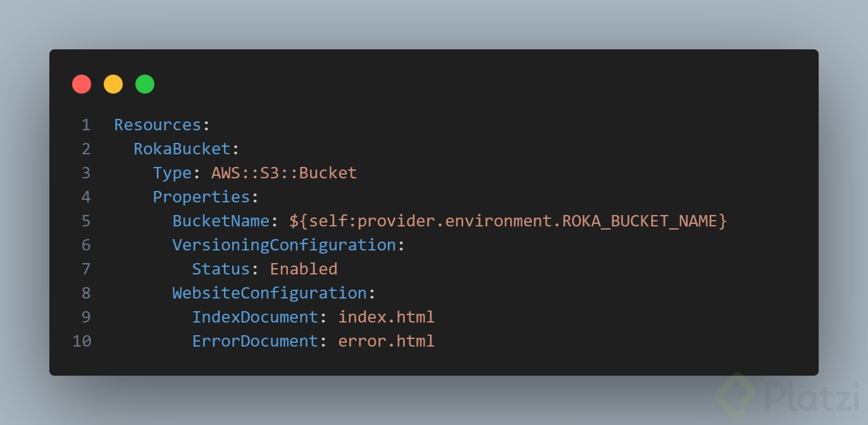Click the RokaBucket key

pos(182,149)
